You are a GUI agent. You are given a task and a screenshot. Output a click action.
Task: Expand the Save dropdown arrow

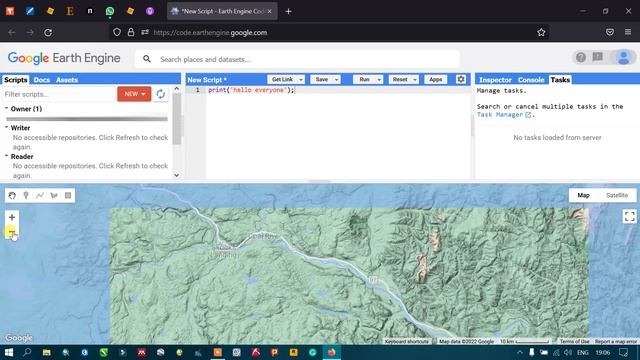(337, 80)
